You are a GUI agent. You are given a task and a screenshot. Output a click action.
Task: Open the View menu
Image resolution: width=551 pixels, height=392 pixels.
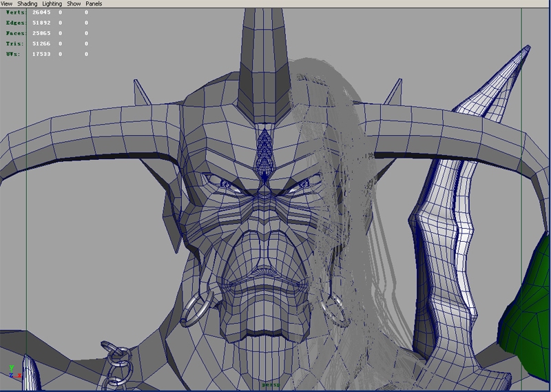pyautogui.click(x=6, y=4)
